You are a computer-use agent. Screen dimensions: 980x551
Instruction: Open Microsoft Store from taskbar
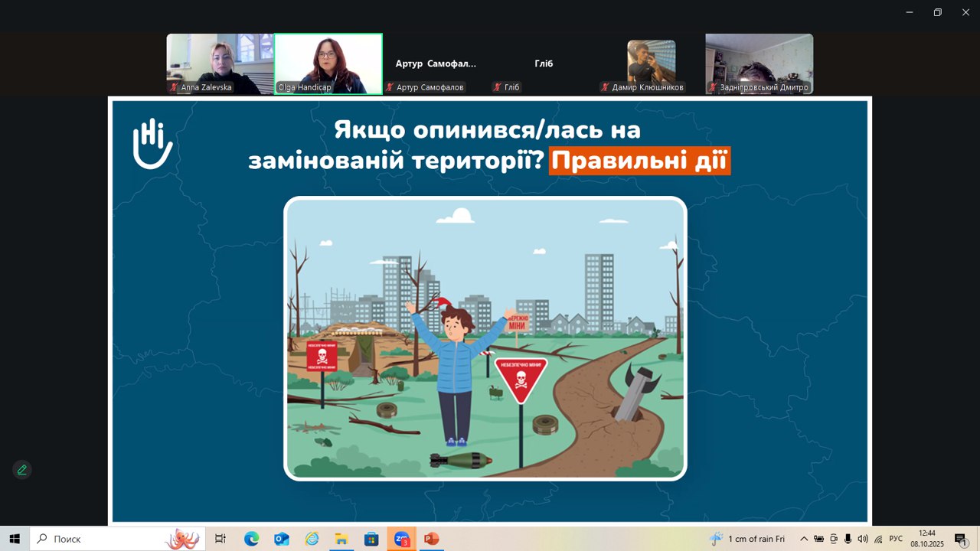pos(371,539)
